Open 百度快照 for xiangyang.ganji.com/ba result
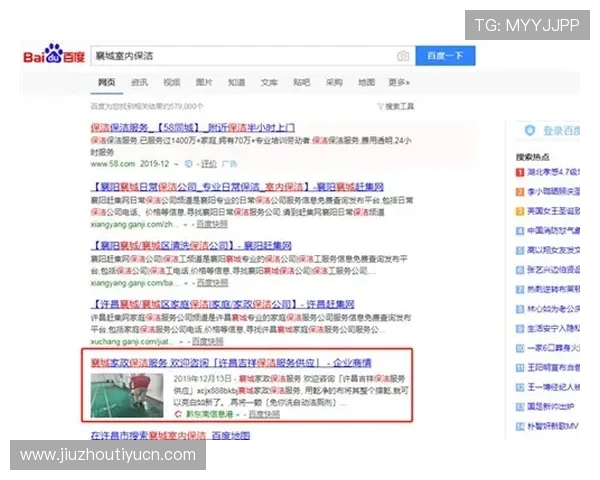Screen dimensions: 600x480 pyautogui.click(x=213, y=283)
